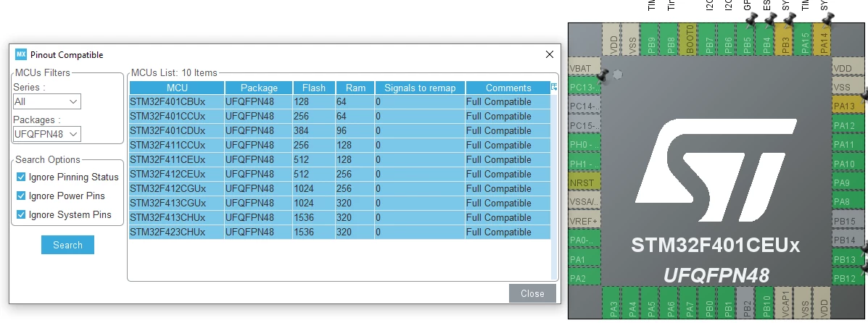Toggle Ignore Pinning Status checkbox
Image resolution: width=868 pixels, height=323 pixels.
tap(21, 177)
